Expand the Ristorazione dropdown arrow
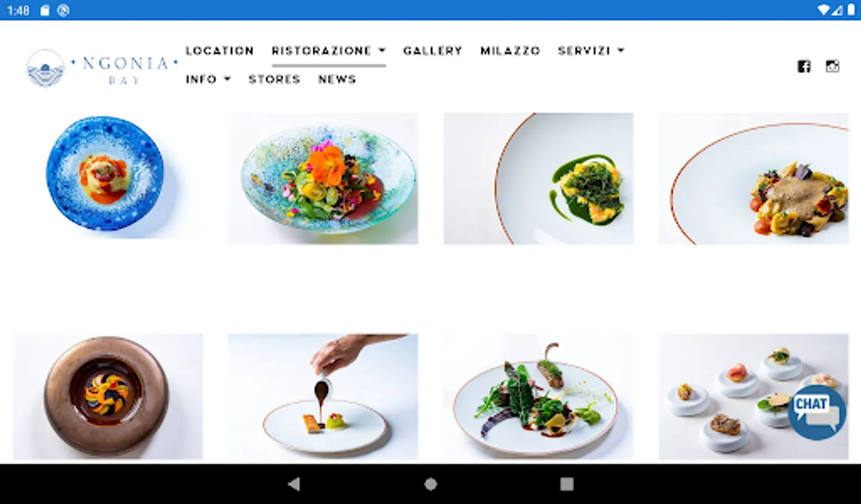 click(x=382, y=50)
